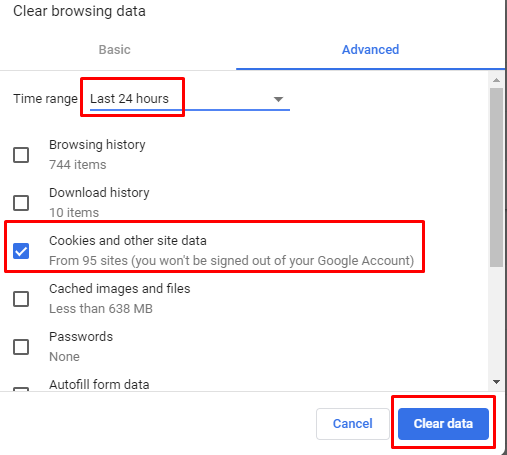Switch to the Basic tab
Image resolution: width=507 pixels, height=455 pixels.
(115, 50)
